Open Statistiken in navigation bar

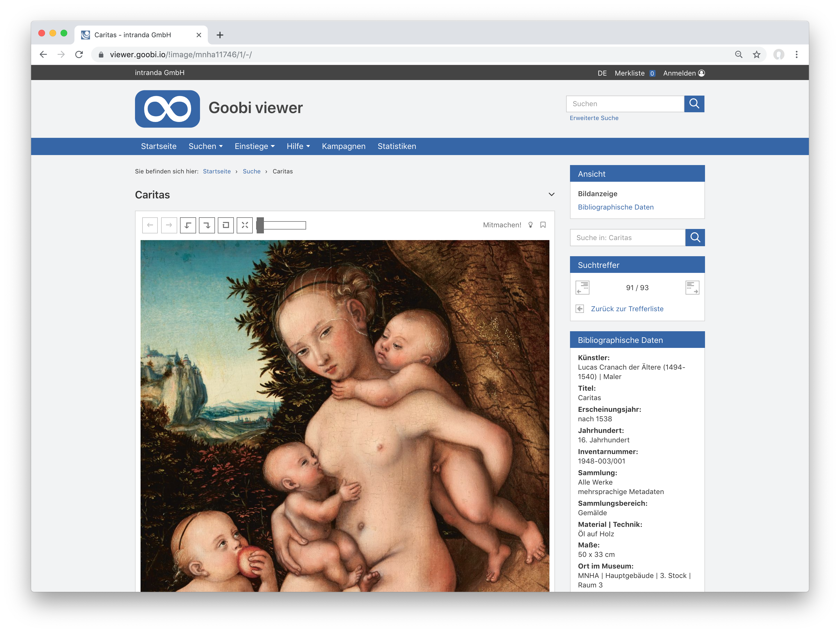coord(396,146)
